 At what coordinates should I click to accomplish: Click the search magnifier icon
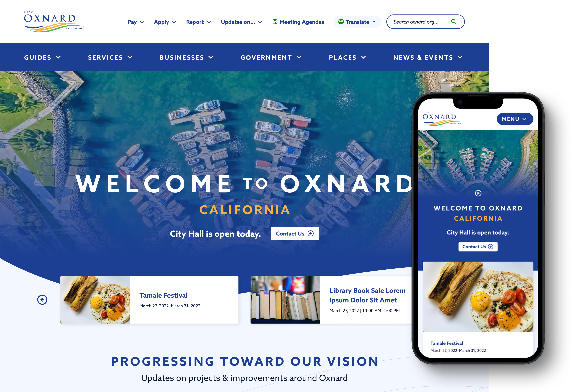[454, 22]
